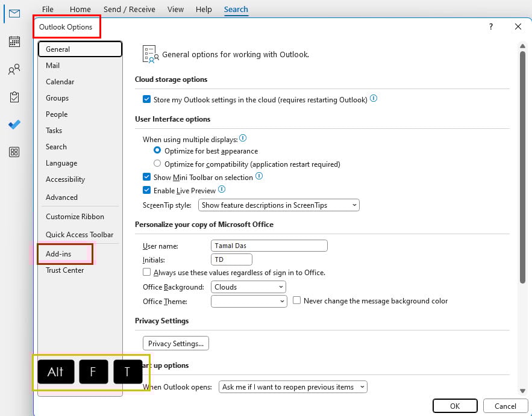532x416 pixels.
Task: Select Tasks options category
Action: pyautogui.click(x=80, y=131)
